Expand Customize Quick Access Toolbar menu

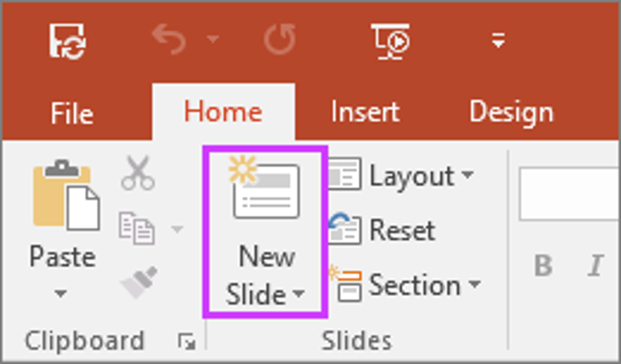(x=499, y=41)
